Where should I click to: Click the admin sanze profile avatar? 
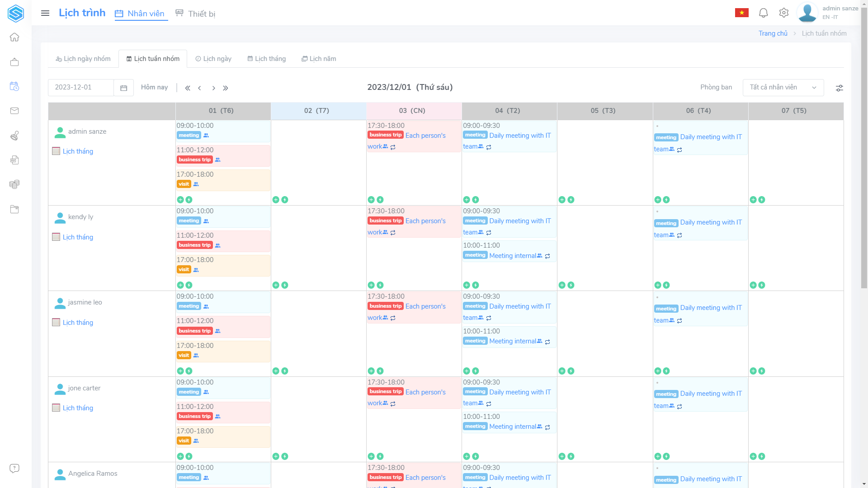coord(807,13)
